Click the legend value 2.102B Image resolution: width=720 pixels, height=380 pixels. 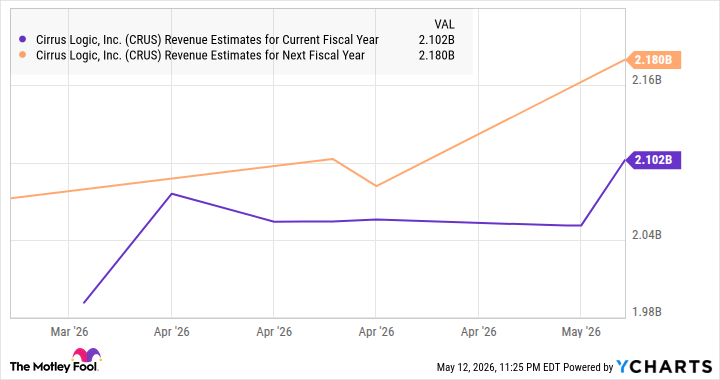click(436, 40)
